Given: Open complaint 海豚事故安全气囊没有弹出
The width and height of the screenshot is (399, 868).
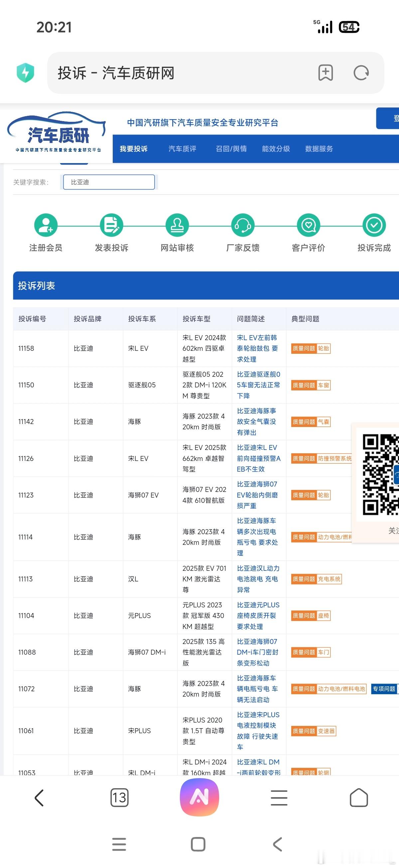Looking at the screenshot, I should point(257,422).
